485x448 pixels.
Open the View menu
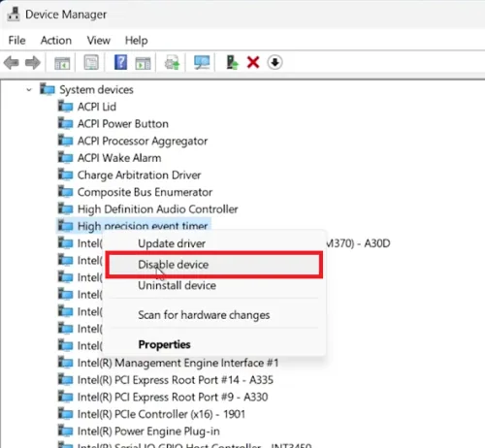pos(99,41)
